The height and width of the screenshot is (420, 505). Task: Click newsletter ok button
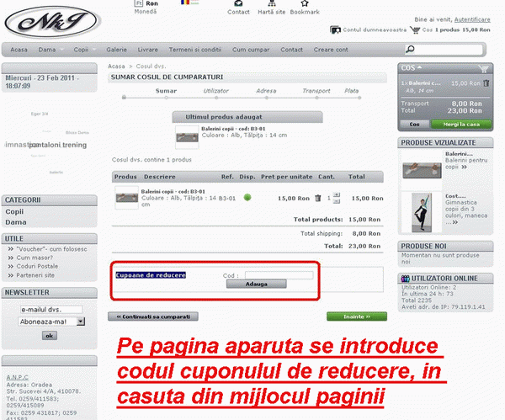[50, 336]
